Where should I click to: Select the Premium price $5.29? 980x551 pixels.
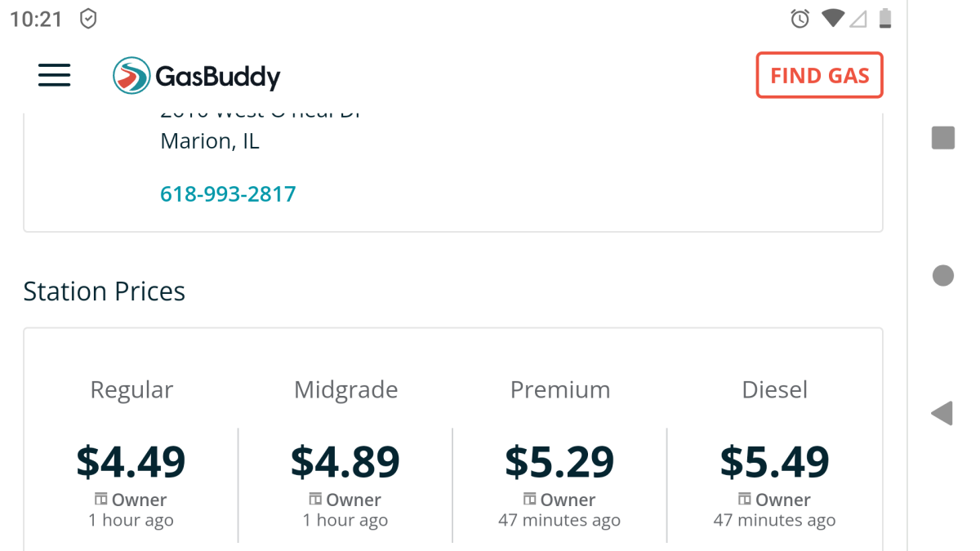click(x=559, y=461)
